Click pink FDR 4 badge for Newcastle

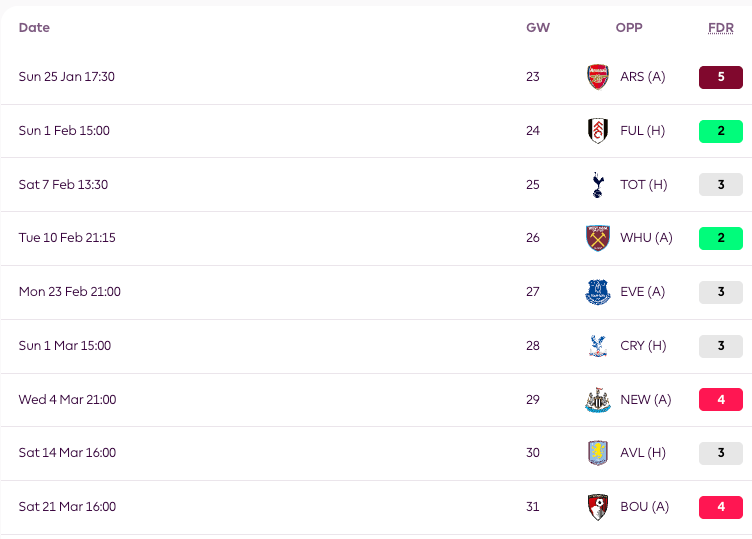coord(720,400)
